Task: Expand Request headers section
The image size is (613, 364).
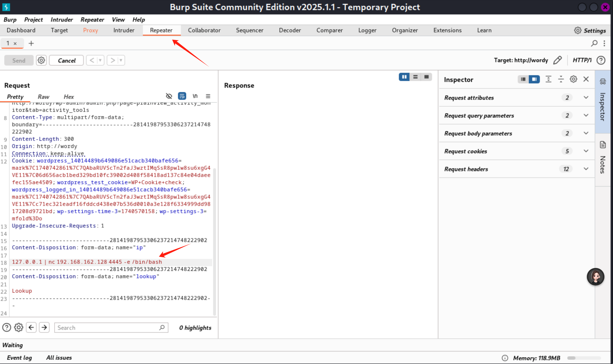Action: tap(586, 169)
